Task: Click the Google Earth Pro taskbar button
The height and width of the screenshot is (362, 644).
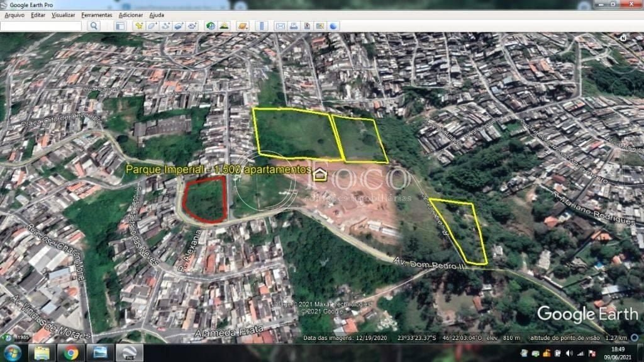Action: [130, 353]
